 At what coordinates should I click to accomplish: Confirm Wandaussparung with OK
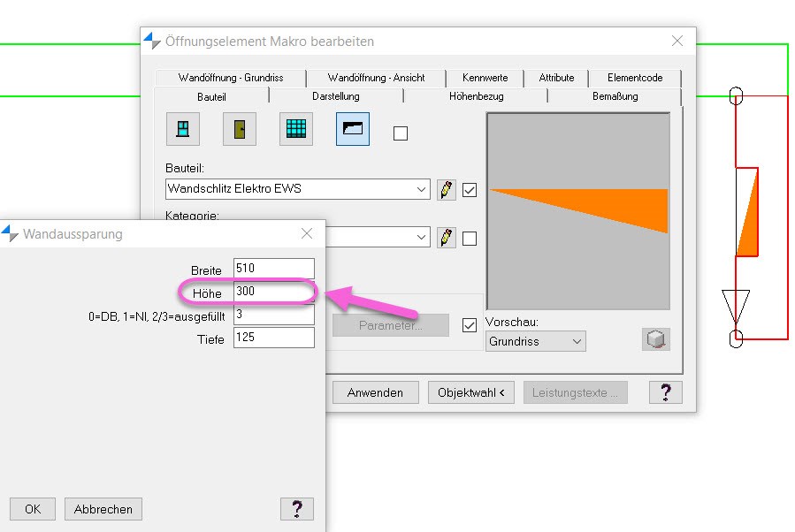[33, 509]
